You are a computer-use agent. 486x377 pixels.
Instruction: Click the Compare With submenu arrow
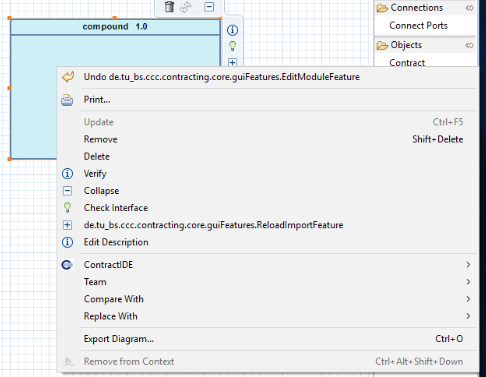click(468, 299)
